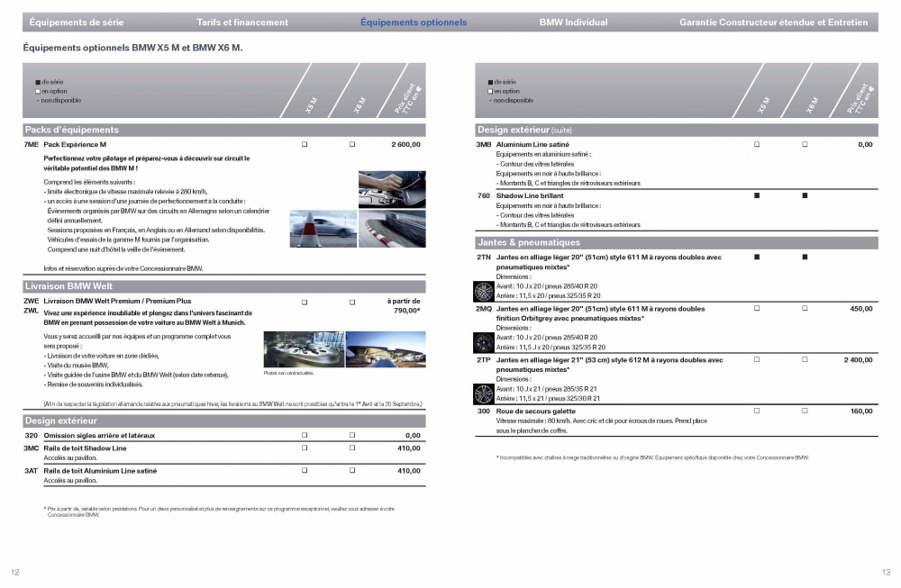Click the price 2 600,00
Image resolution: width=901 pixels, height=588 pixels.
[405, 145]
